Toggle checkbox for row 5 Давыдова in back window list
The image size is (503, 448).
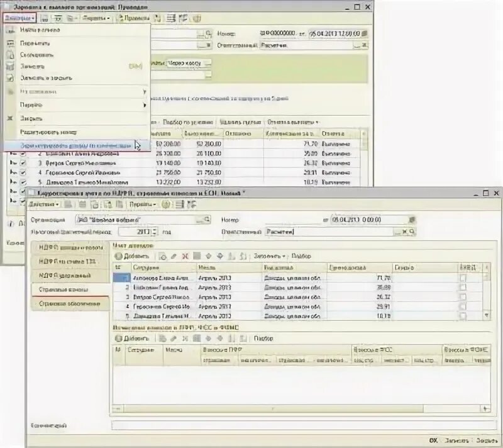click(x=23, y=182)
